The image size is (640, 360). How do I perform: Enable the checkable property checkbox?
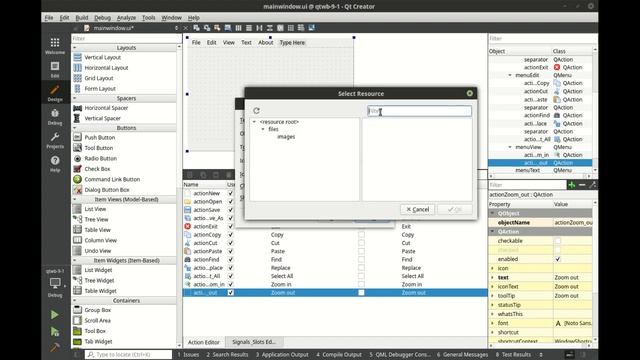point(558,241)
